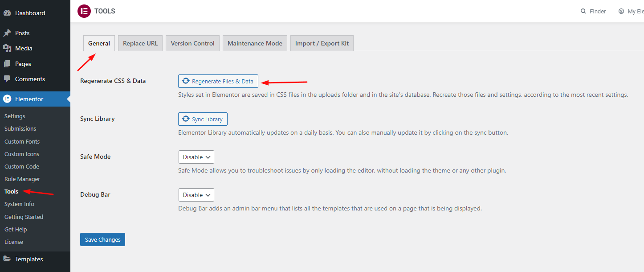Open Finder search in header
The image size is (644, 272).
click(593, 11)
